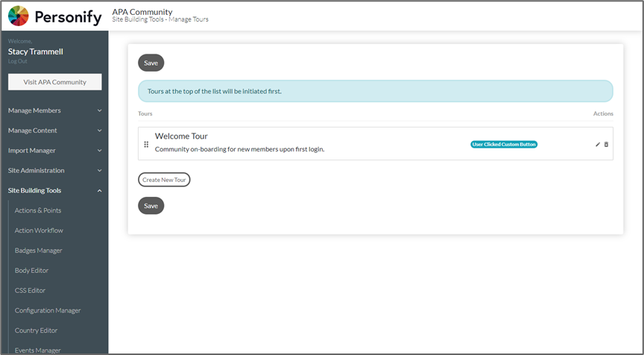The image size is (644, 355).
Task: Open Actions & Points in sidebar
Action: 38,211
